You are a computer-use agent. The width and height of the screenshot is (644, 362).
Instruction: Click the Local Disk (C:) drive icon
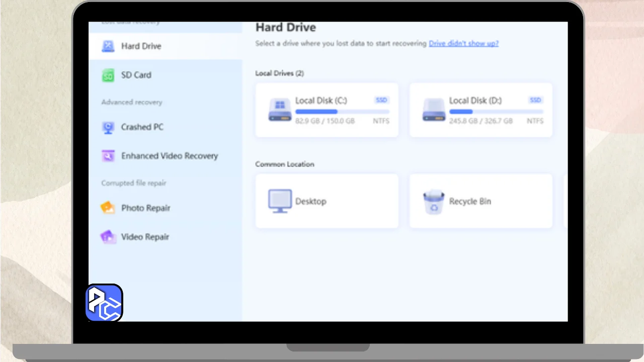pyautogui.click(x=280, y=110)
